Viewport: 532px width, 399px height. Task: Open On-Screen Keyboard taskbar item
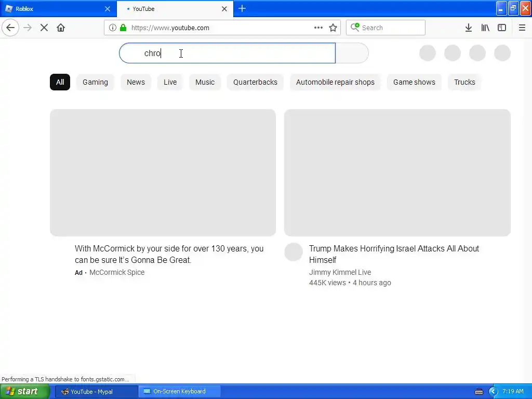(x=179, y=392)
